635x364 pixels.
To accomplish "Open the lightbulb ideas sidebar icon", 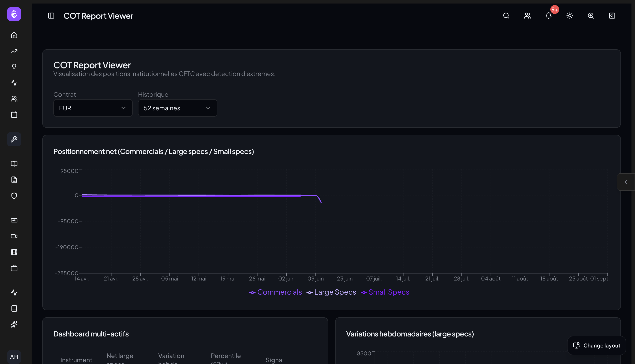I will click(x=14, y=67).
